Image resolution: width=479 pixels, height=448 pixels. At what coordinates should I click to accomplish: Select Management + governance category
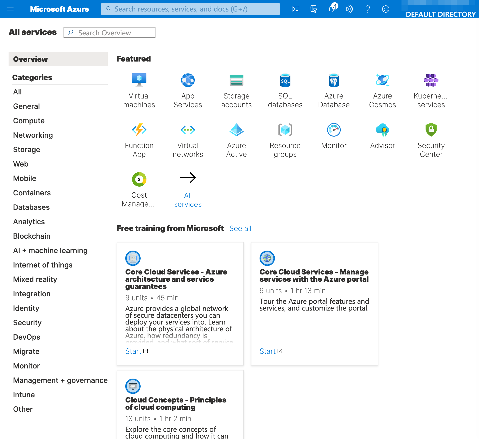pos(60,381)
